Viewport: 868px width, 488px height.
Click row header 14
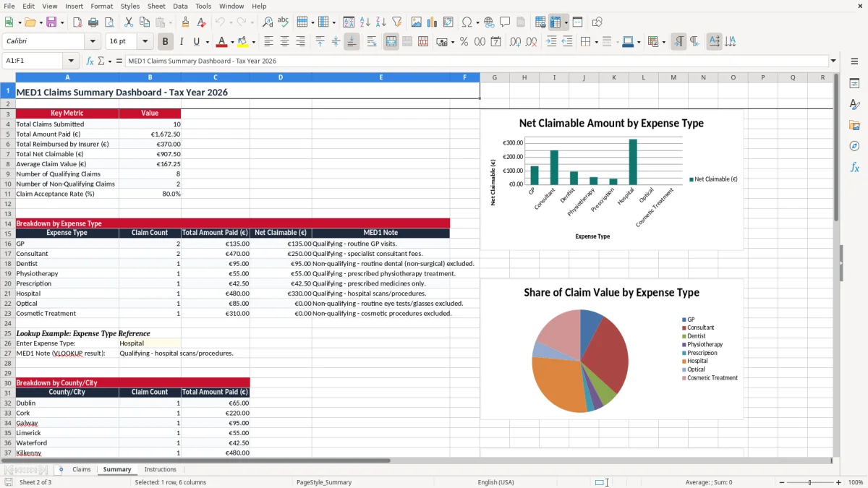click(x=7, y=223)
